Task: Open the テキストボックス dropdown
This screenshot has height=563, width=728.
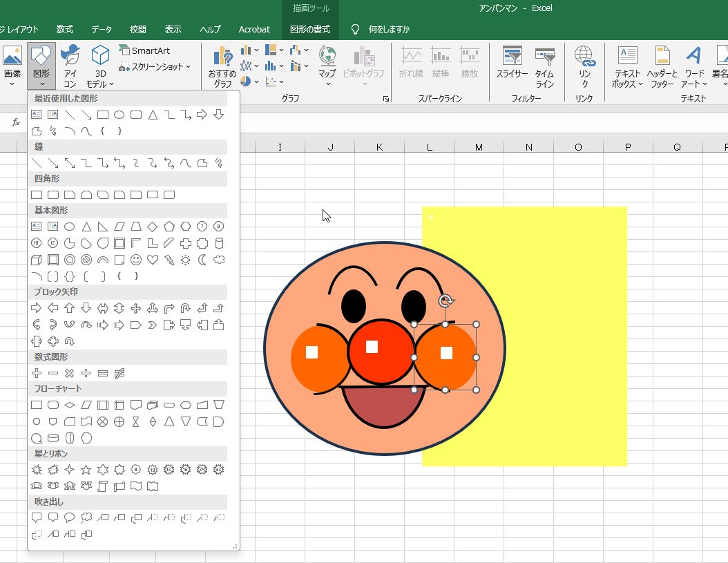Action: coord(627,67)
